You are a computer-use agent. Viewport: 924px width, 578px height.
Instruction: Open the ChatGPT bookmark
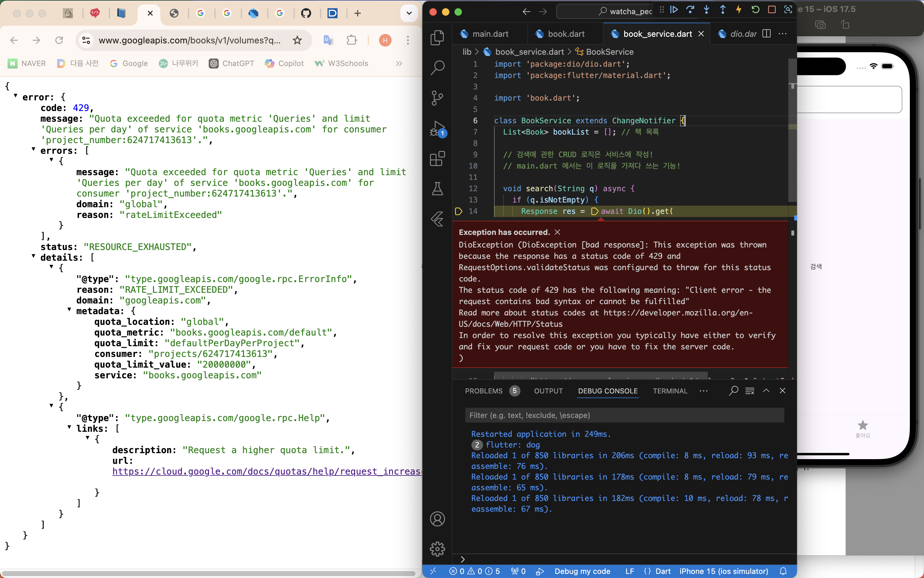tap(232, 64)
